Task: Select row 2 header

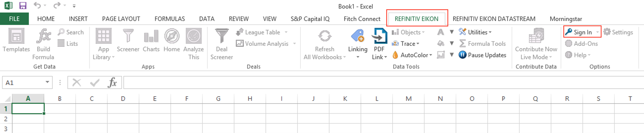Action: click(x=6, y=119)
